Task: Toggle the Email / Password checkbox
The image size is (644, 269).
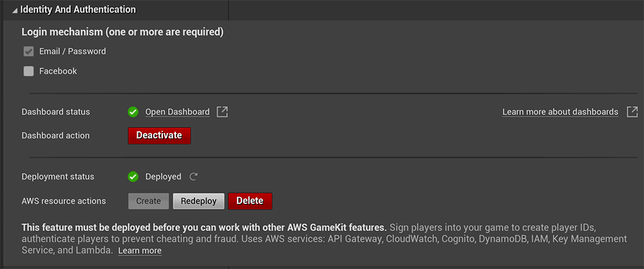Action: pos(29,51)
